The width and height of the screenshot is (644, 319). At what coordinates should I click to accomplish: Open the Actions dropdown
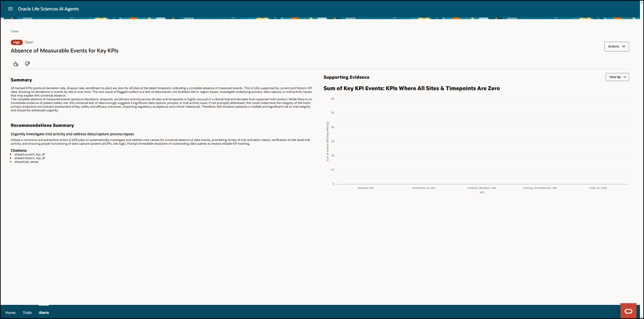616,46
